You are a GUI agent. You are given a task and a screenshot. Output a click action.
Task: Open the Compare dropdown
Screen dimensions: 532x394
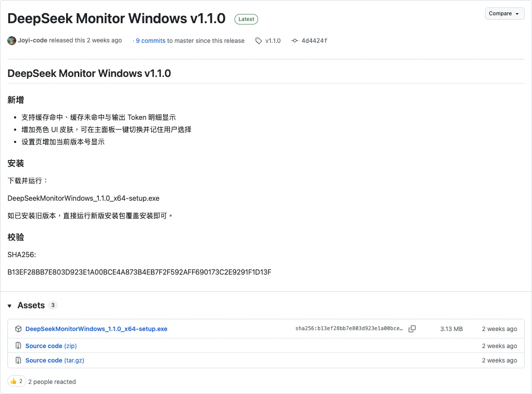[x=504, y=14]
